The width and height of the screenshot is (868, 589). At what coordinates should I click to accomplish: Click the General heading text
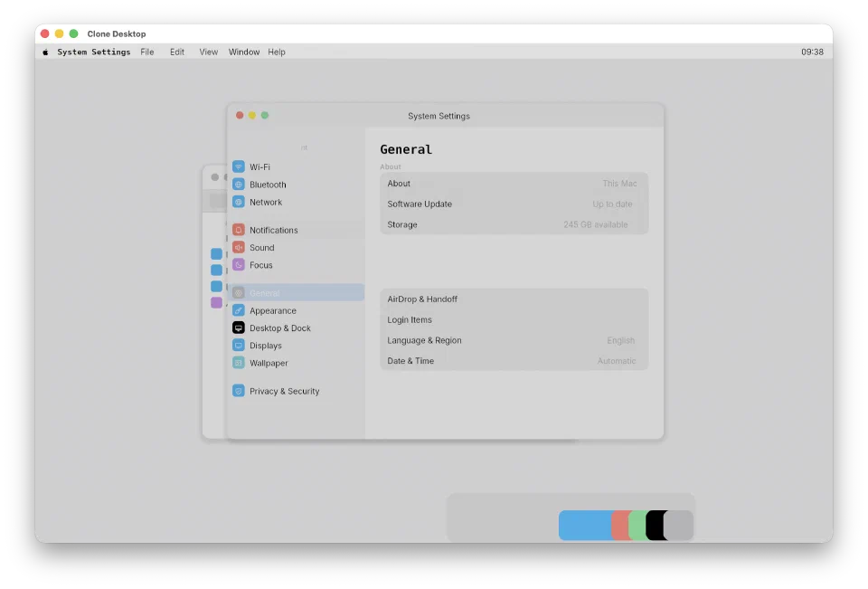pos(406,149)
